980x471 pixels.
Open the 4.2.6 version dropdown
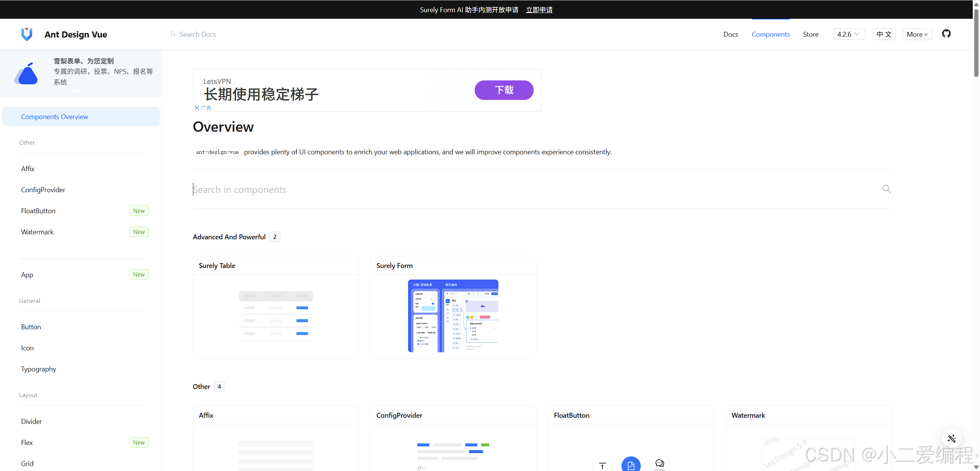[848, 34]
